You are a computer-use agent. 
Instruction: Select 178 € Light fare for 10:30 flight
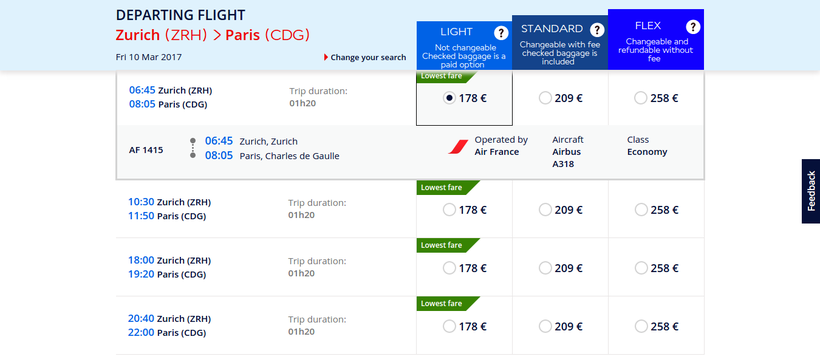point(449,210)
